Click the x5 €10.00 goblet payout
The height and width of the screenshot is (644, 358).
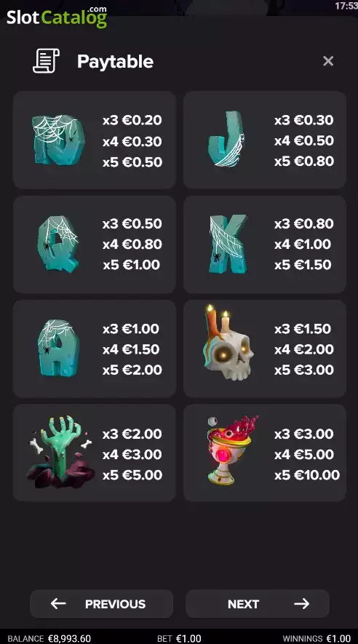tap(307, 475)
